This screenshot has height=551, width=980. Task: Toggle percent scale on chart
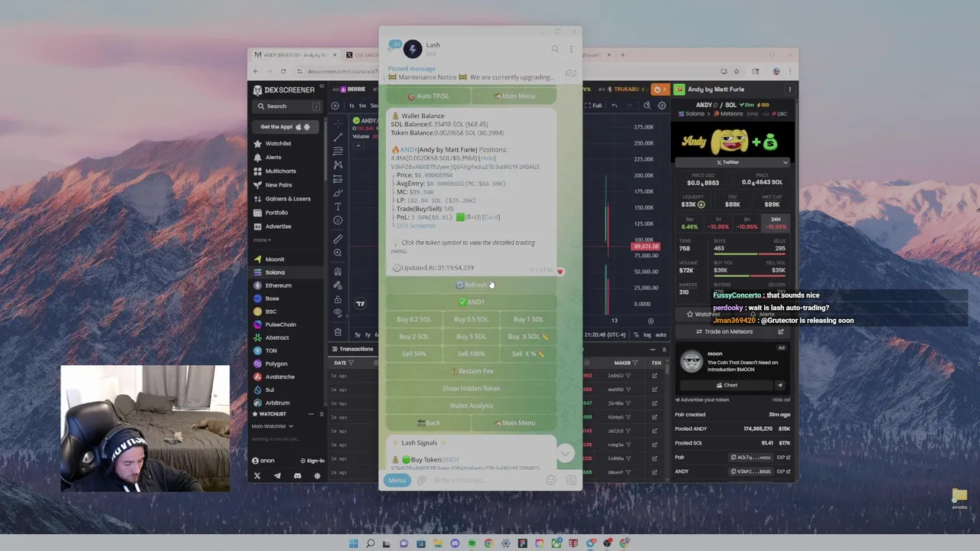636,334
